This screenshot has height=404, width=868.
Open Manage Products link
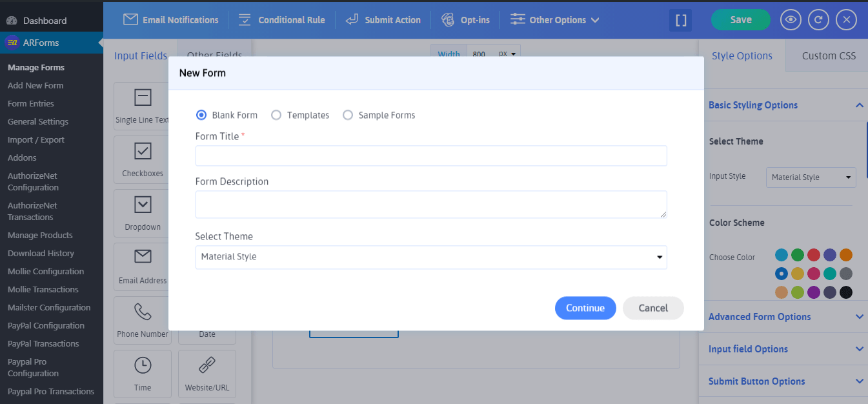(40, 235)
